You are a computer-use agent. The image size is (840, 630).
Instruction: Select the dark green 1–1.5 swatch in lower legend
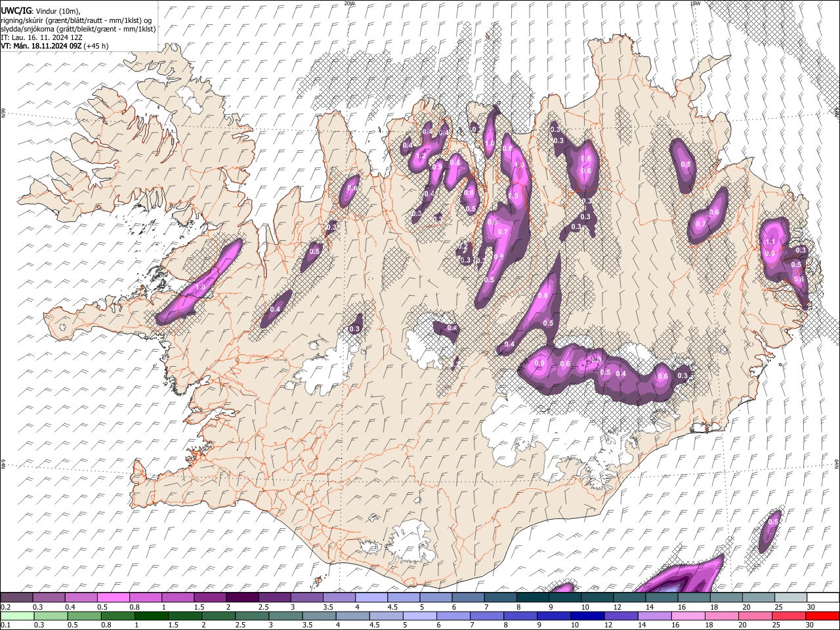tap(152, 616)
